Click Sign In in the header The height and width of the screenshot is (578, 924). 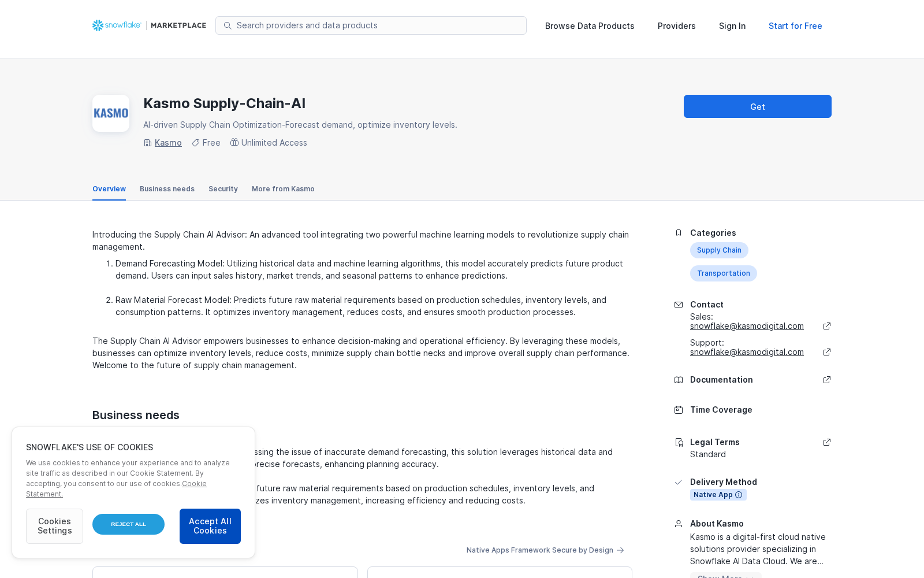[732, 26]
